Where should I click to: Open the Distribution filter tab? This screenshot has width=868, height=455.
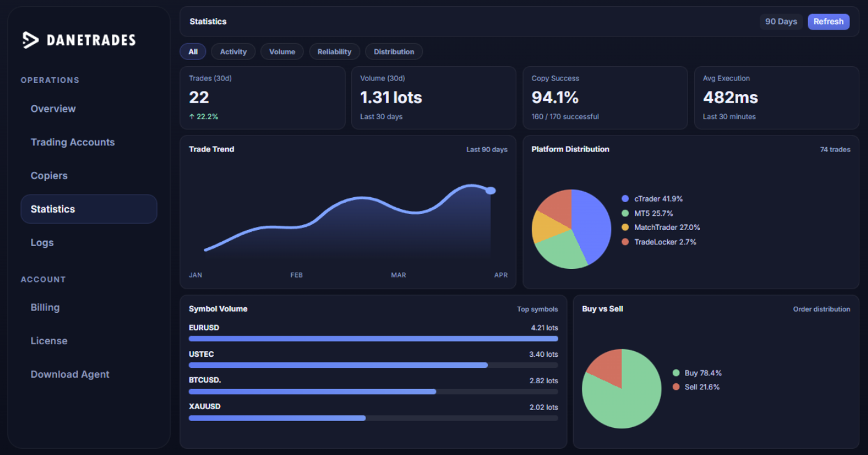click(394, 52)
